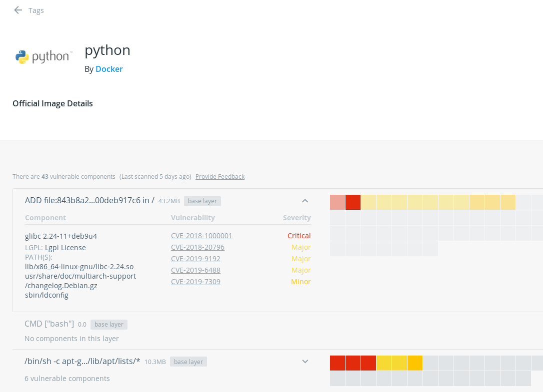
Task: Click the Tags breadcrumb text
Action: tap(36, 10)
